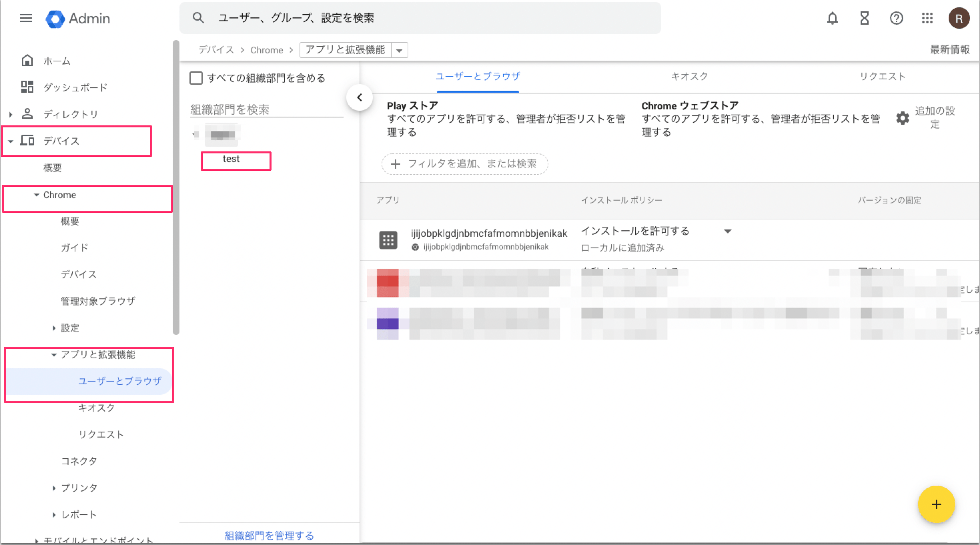Image resolution: width=980 pixels, height=545 pixels.
Task: Click Chrome breadcrumb link
Action: pos(266,50)
